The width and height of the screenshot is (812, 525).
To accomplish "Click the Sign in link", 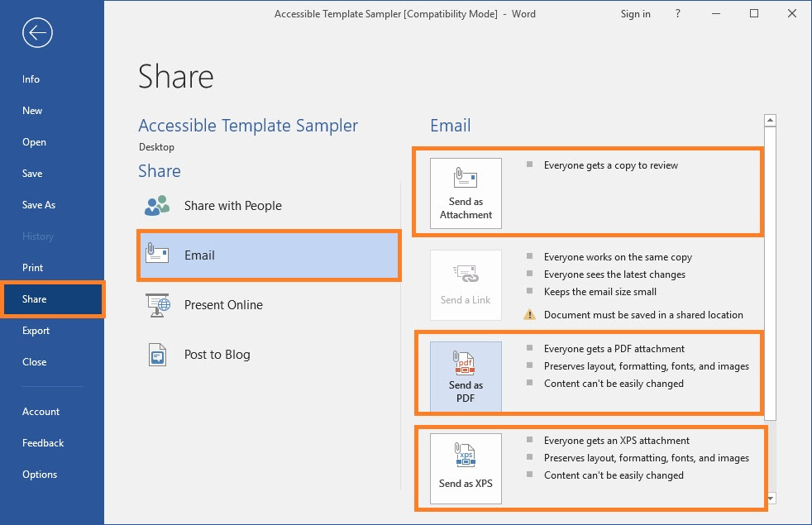I will 635,13.
